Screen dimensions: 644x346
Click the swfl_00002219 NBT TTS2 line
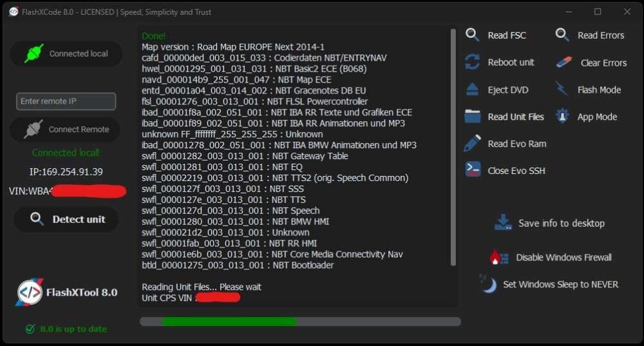tap(275, 178)
